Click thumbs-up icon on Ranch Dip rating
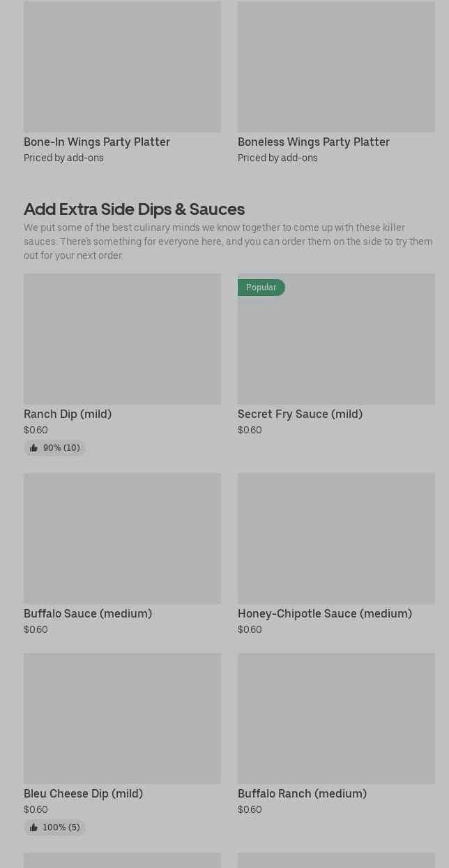The image size is (449, 868). click(x=33, y=448)
